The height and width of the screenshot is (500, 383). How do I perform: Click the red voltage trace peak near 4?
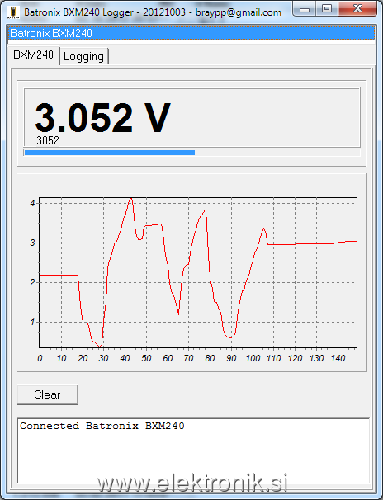coord(131,199)
